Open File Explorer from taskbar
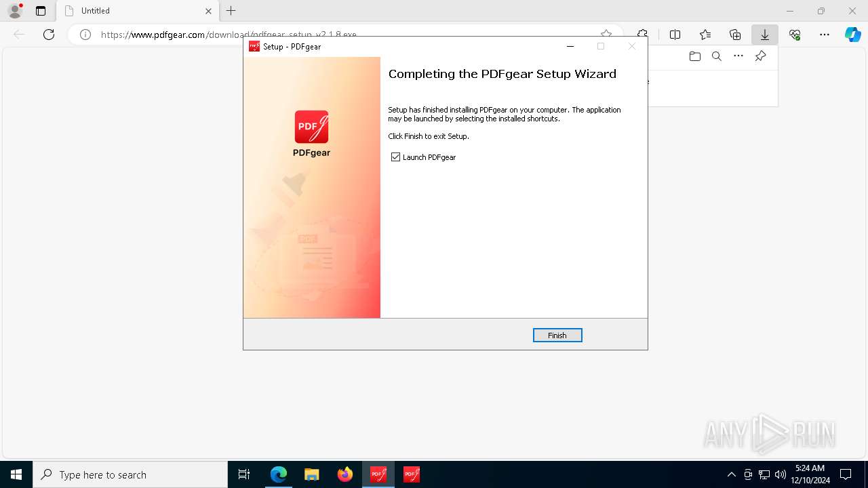 point(311,474)
